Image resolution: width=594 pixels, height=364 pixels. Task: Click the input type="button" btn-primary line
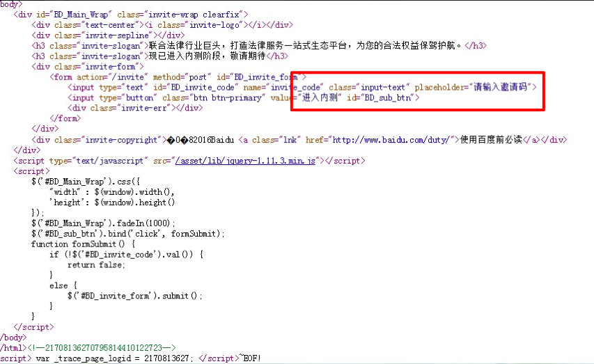tap(244, 97)
